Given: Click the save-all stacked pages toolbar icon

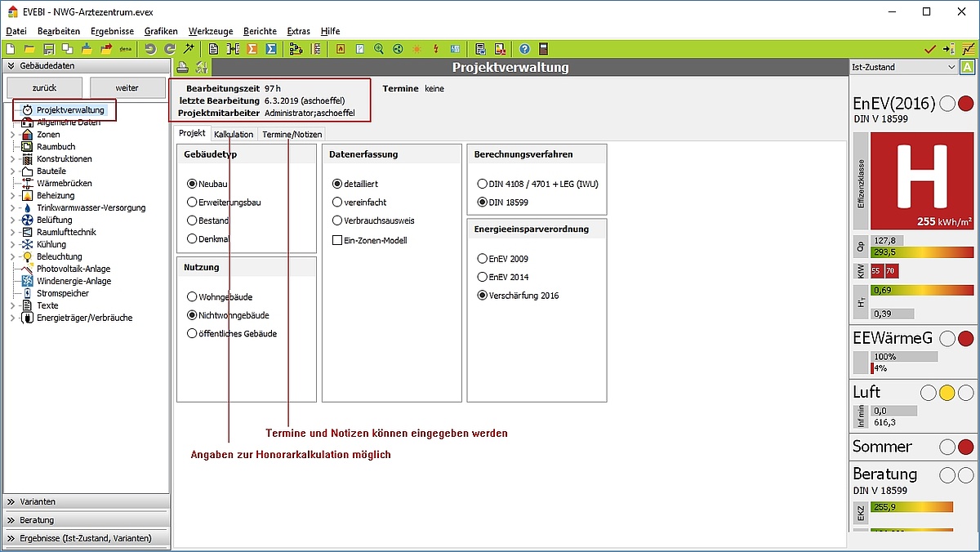Looking at the screenshot, I should pos(67,49).
